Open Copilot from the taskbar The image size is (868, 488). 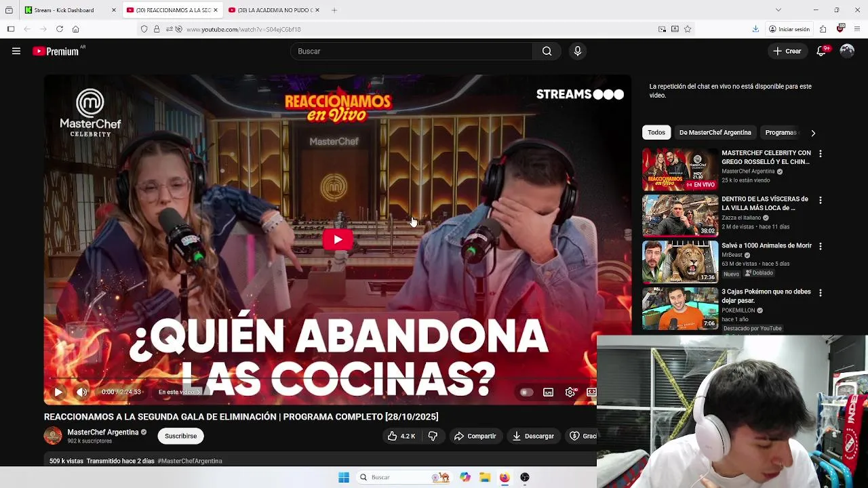point(465,478)
